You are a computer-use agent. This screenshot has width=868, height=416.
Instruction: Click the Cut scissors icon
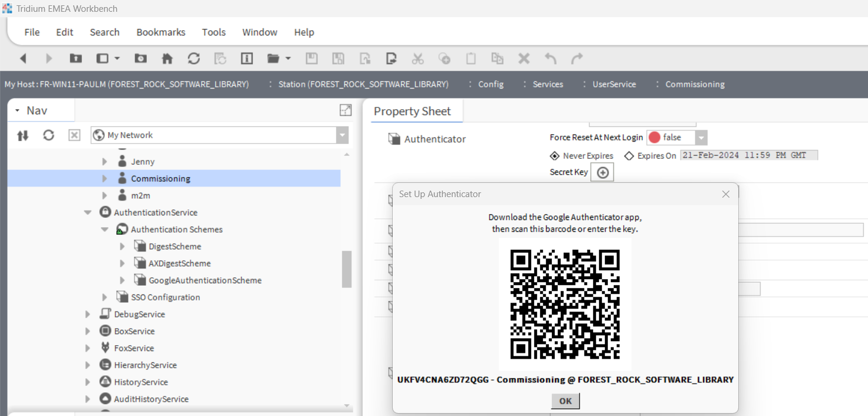[417, 58]
